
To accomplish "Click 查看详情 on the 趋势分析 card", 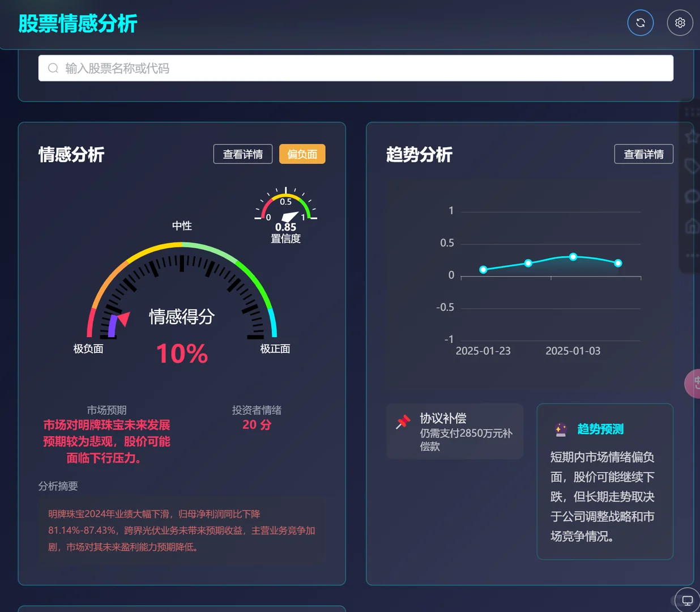I will coord(643,154).
